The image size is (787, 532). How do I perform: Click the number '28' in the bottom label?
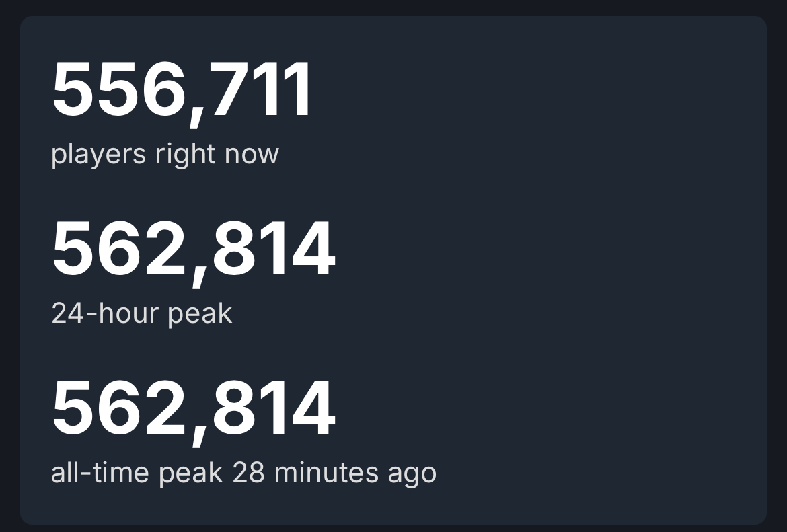[248, 473]
